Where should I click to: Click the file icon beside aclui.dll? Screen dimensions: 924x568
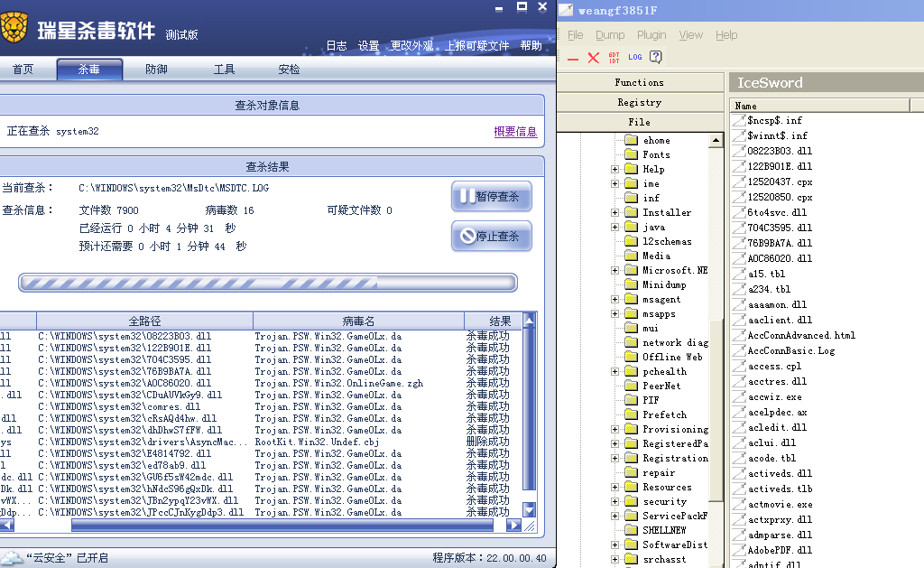738,442
